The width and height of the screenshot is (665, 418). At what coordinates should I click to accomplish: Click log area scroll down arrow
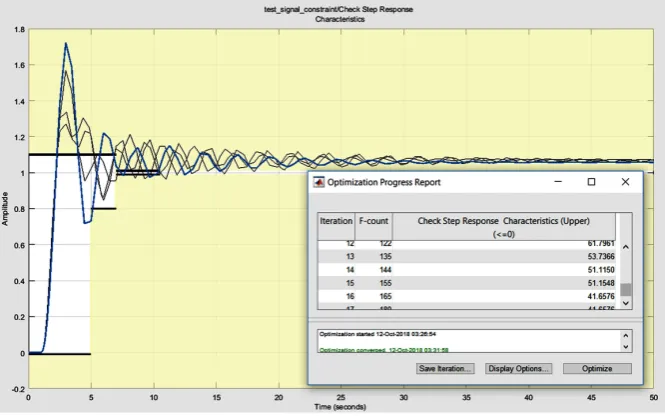click(626, 346)
